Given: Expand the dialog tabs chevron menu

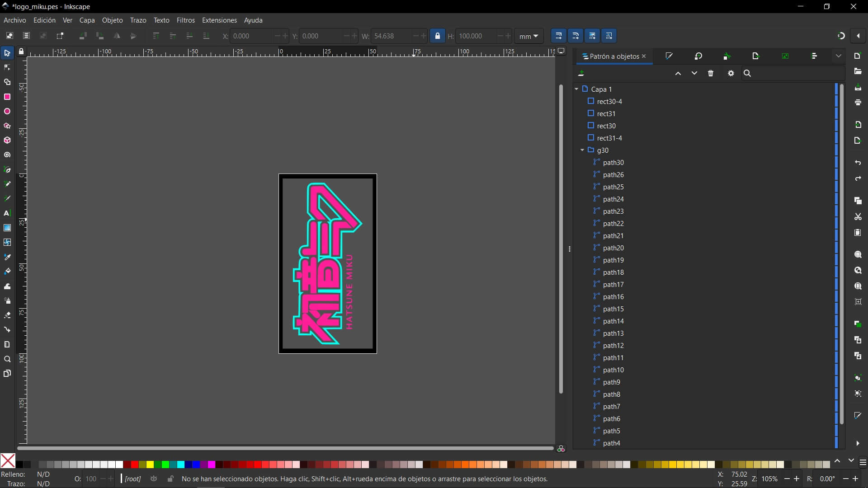Looking at the screenshot, I should pos(839,56).
